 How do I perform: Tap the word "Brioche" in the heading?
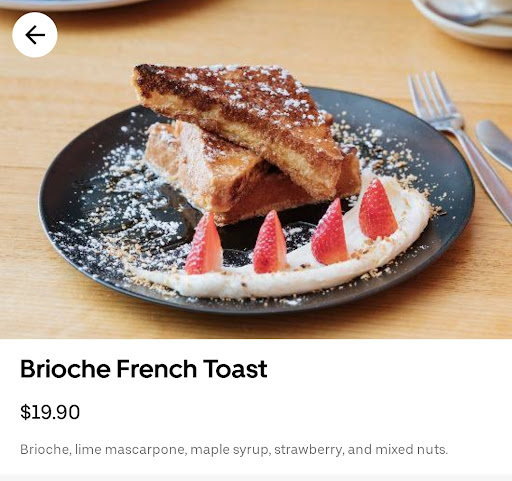point(65,369)
